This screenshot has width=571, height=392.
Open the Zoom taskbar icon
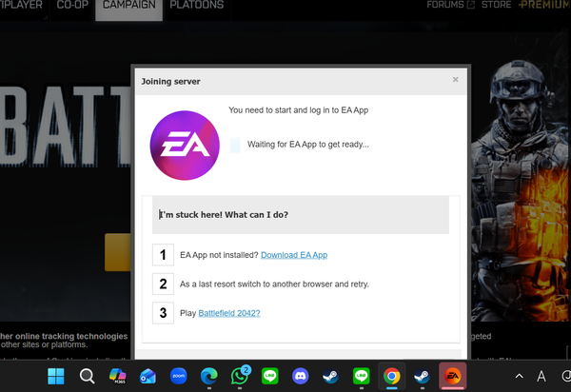[178, 376]
